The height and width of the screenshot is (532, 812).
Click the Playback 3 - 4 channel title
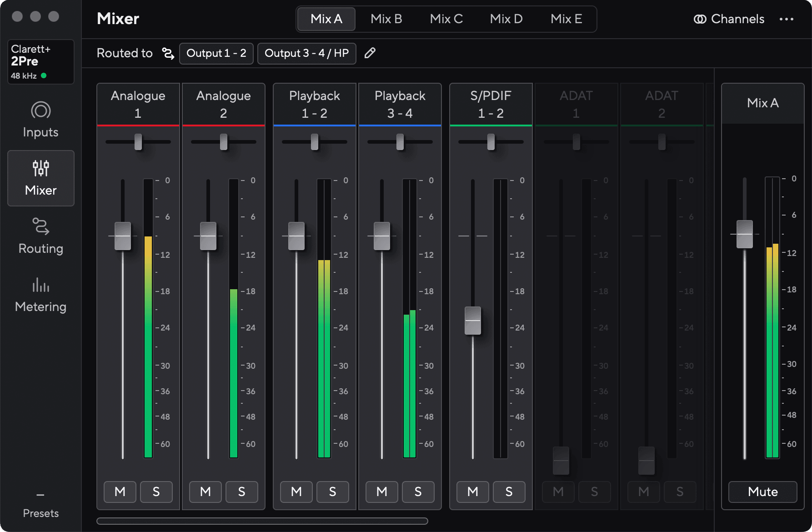(400, 104)
